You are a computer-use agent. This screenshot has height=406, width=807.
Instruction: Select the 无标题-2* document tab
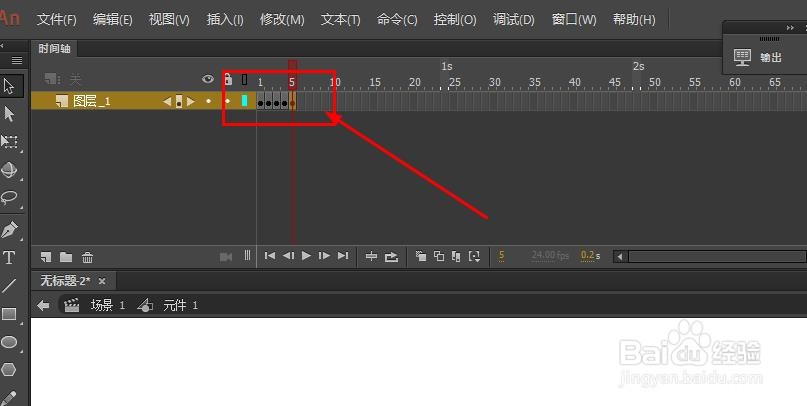(x=65, y=281)
